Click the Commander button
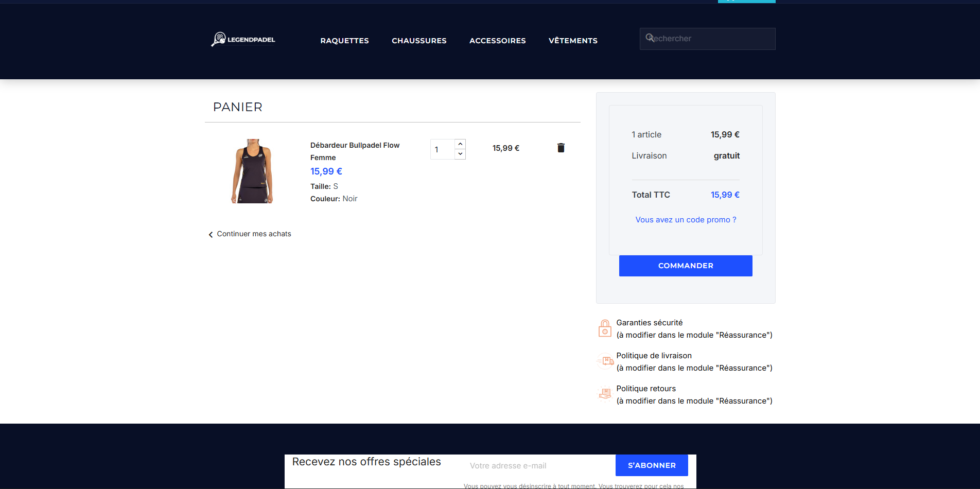Image resolution: width=980 pixels, height=489 pixels. click(x=686, y=266)
